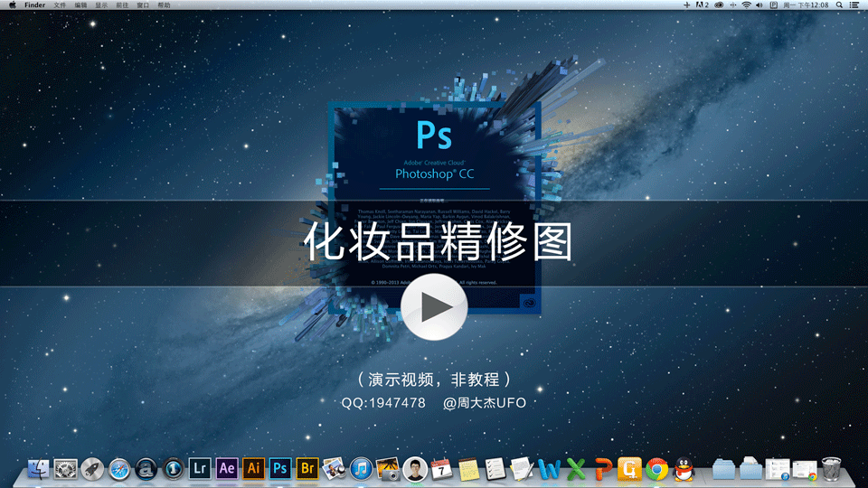The width and height of the screenshot is (868, 488).
Task: Open iTunes music note icon
Action: tap(361, 469)
